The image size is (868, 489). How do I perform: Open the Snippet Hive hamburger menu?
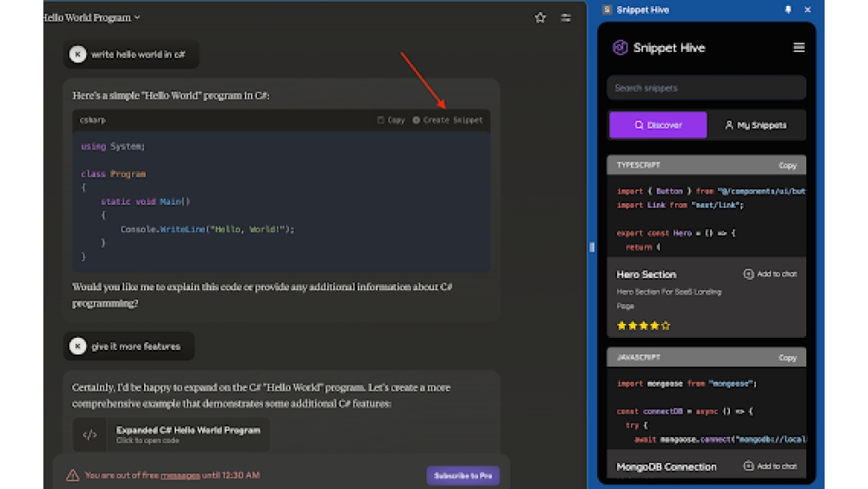pos(799,48)
